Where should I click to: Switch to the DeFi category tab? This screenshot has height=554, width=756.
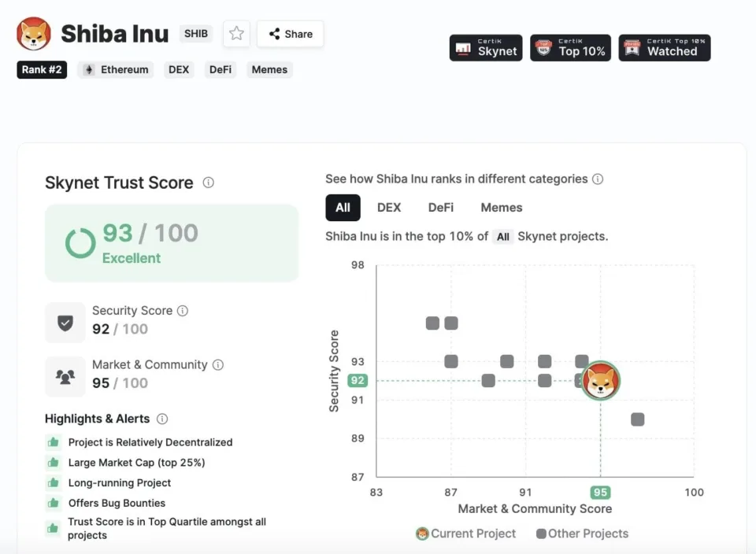coord(441,208)
